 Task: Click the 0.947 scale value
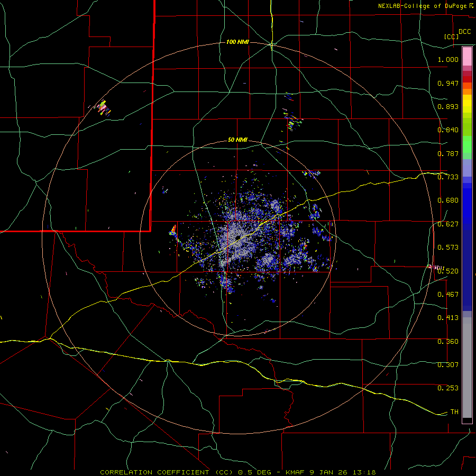(x=448, y=83)
